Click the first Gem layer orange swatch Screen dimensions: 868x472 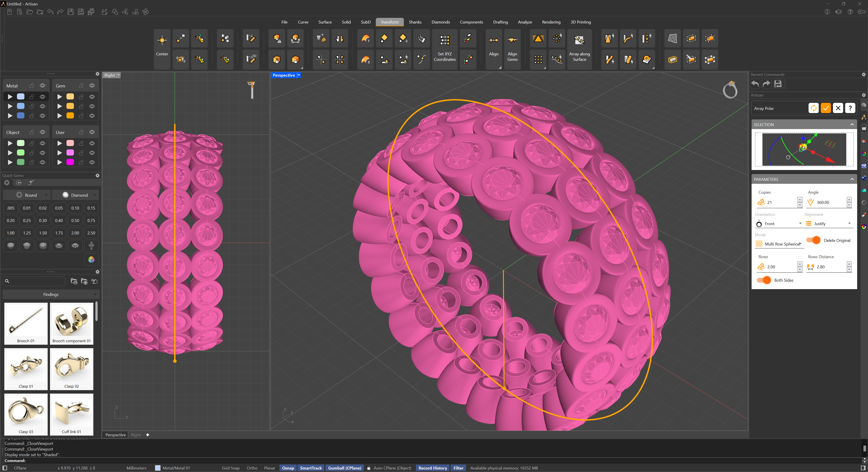(70, 97)
